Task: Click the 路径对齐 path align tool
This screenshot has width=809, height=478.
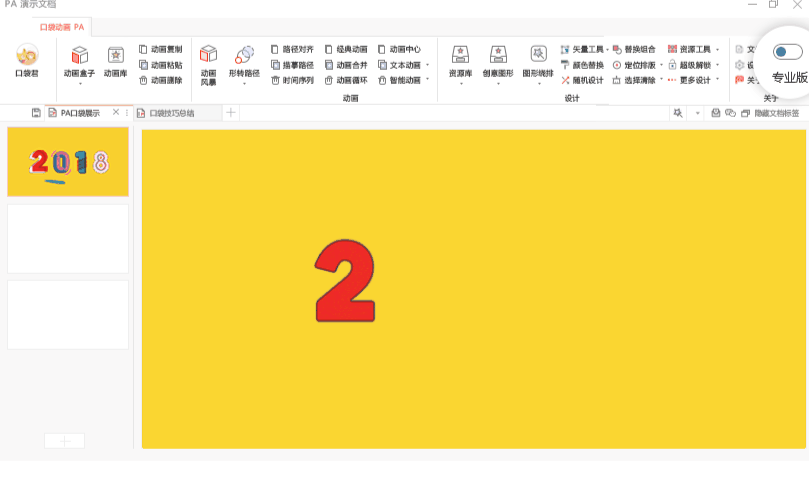Action: click(292, 49)
